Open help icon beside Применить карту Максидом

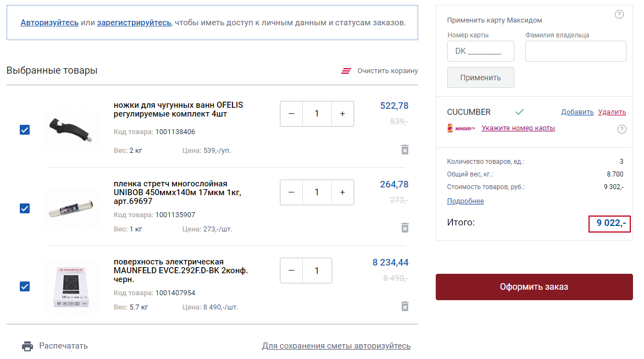(x=619, y=14)
